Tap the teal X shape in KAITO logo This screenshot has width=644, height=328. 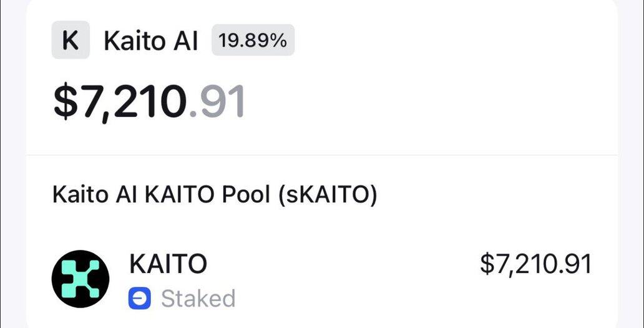[x=80, y=279]
